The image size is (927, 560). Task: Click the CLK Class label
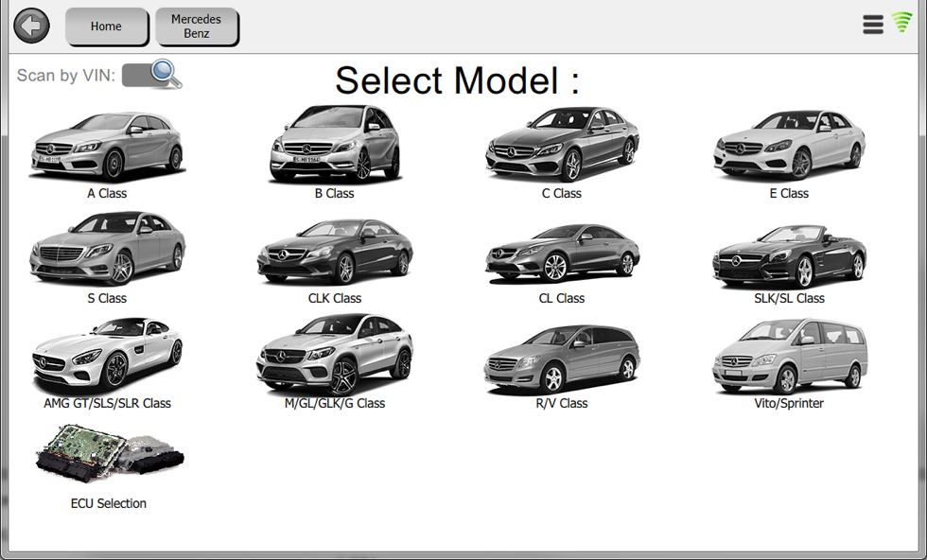(x=335, y=298)
